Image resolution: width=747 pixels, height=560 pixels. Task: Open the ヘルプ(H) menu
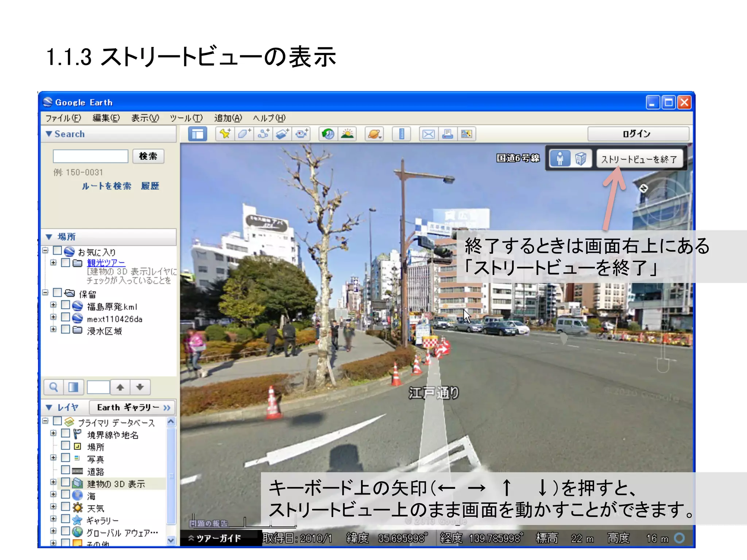[x=269, y=118]
